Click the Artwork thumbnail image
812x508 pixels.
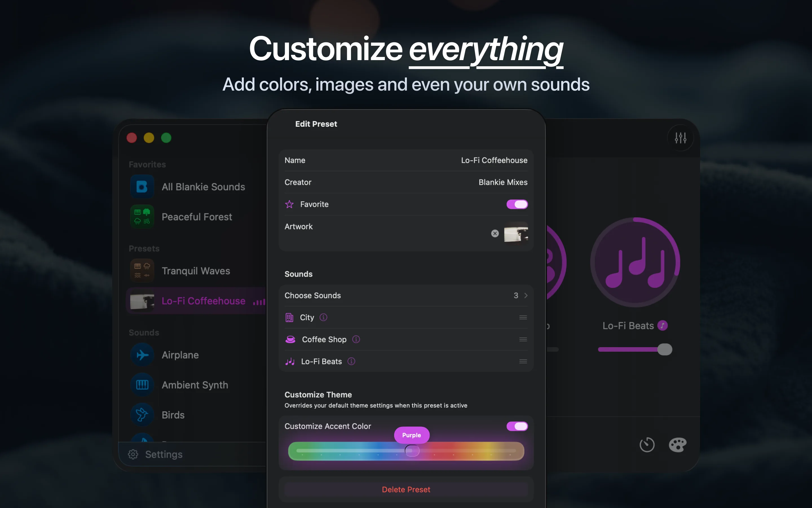516,233
